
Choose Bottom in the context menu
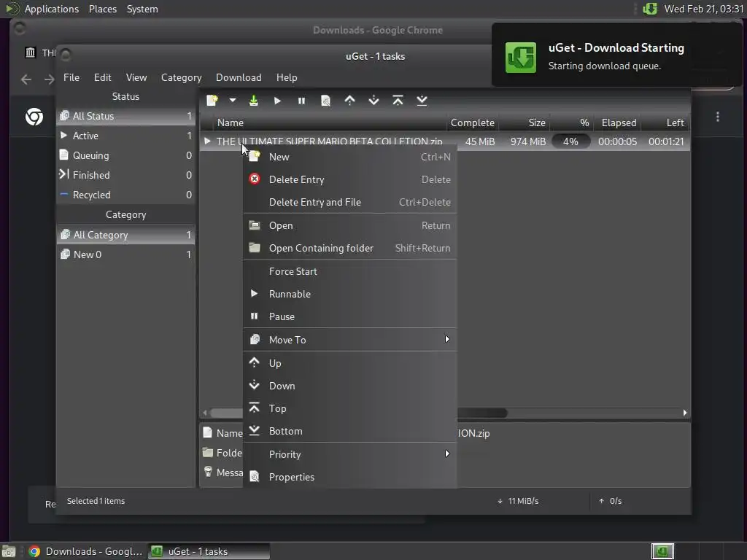click(349, 431)
